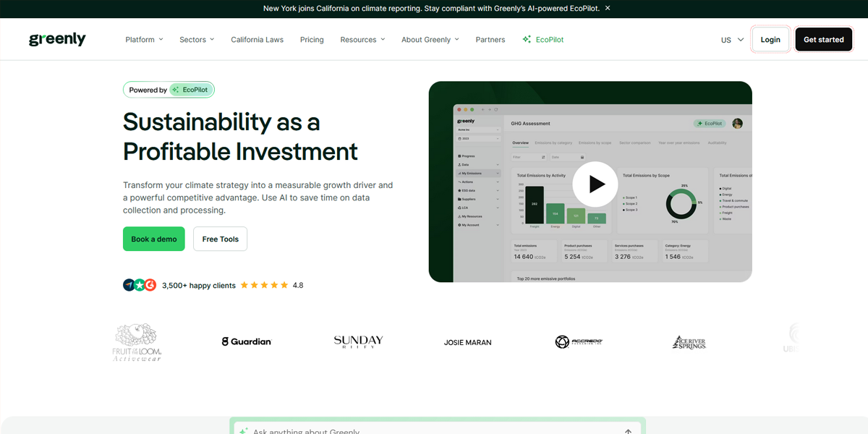
Task: Dismiss the New York climate reporting banner
Action: (x=608, y=8)
